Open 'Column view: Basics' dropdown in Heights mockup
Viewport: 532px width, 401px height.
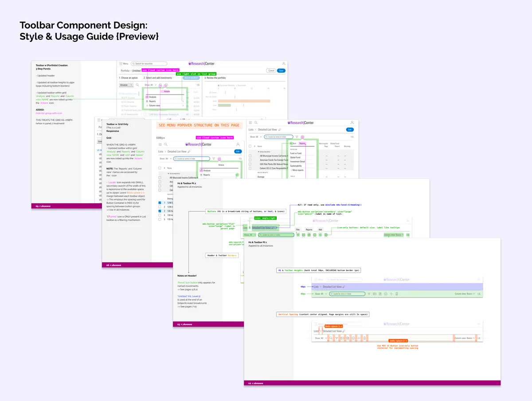click(x=465, y=294)
